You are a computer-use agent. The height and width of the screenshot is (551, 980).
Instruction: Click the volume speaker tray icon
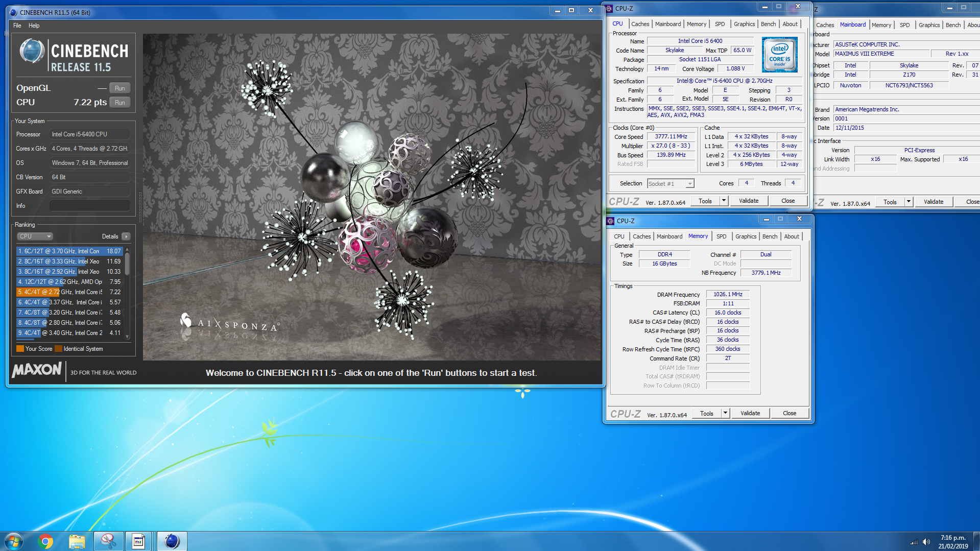926,542
